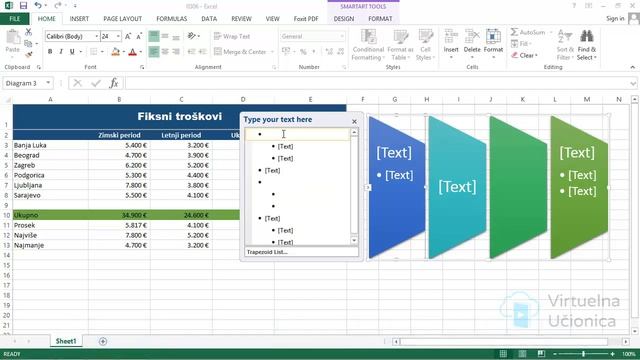Viewport: 640px width, 360px height.
Task: Click text pane scroll down arrow
Action: tap(354, 240)
